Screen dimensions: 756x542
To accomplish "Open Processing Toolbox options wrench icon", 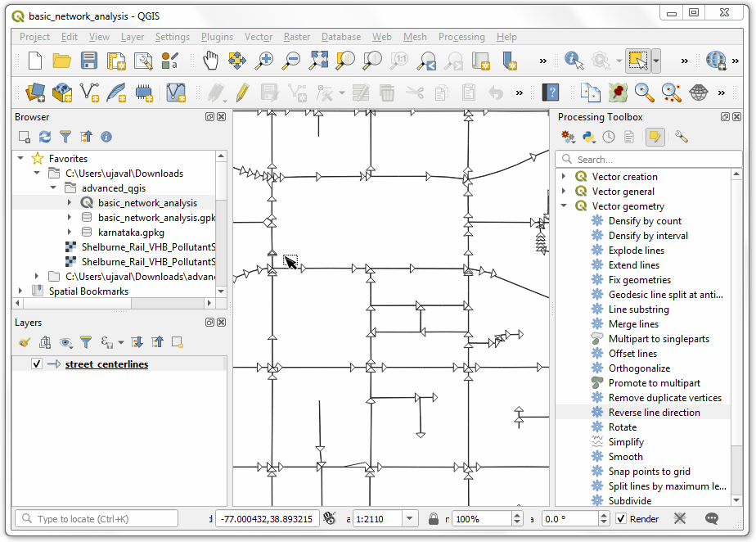I will click(682, 138).
